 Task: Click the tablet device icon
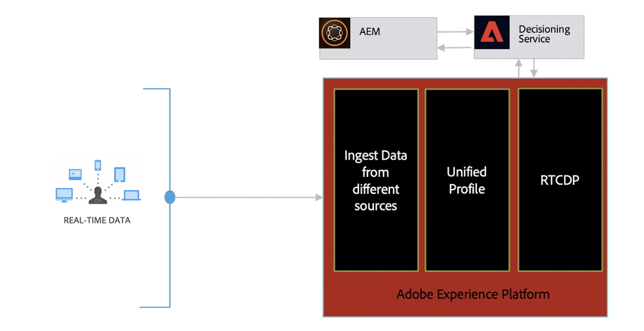[119, 175]
